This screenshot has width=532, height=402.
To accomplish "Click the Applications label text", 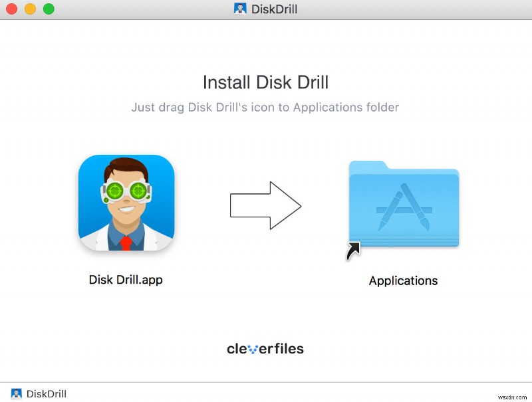I will click(x=403, y=280).
